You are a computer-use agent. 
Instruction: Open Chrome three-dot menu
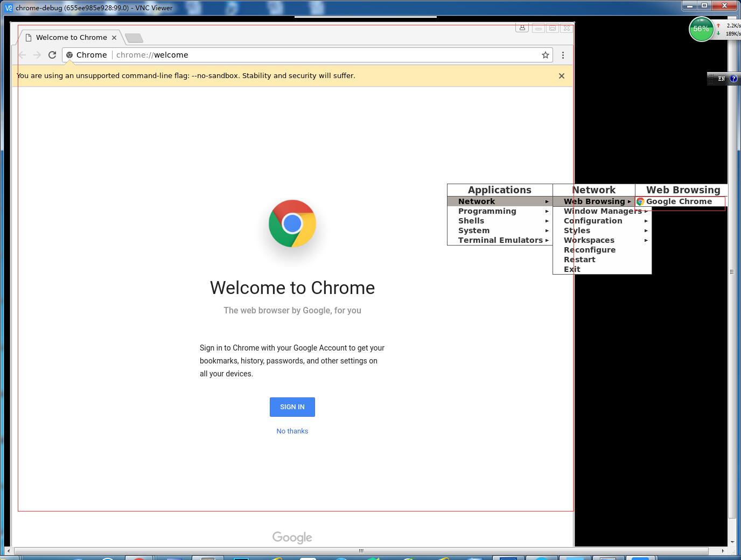(x=563, y=55)
